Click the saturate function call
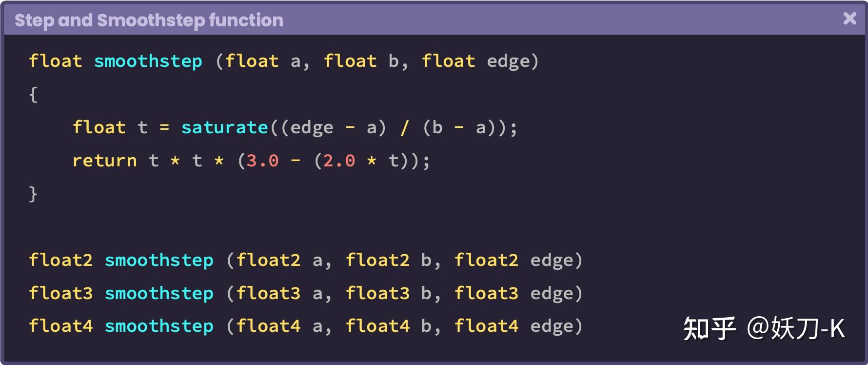This screenshot has height=365, width=868. 225,128
